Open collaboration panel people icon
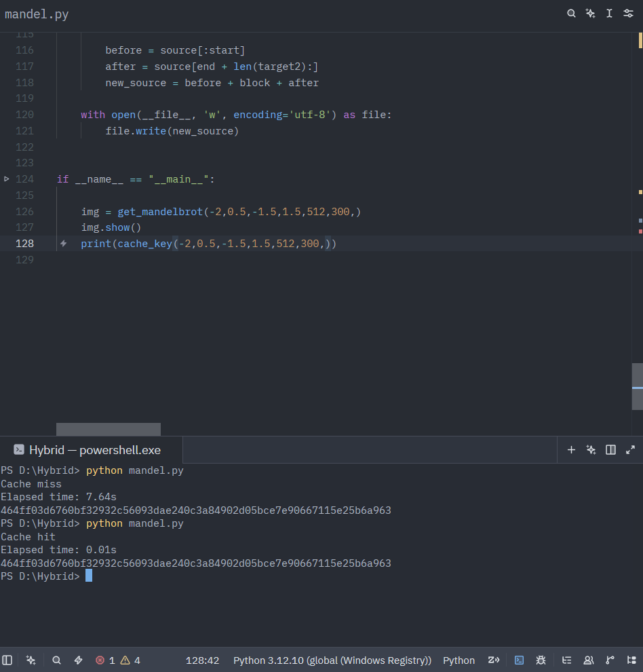This screenshot has width=643, height=672. [x=589, y=660]
